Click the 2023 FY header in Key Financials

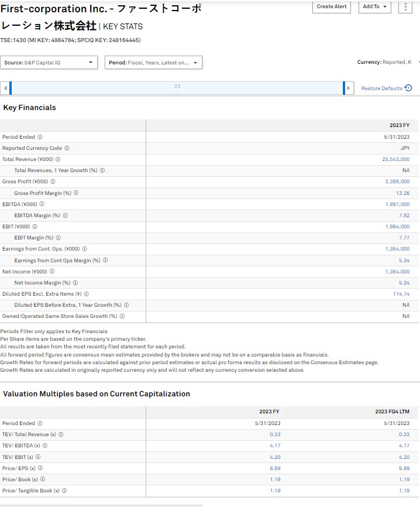point(400,125)
